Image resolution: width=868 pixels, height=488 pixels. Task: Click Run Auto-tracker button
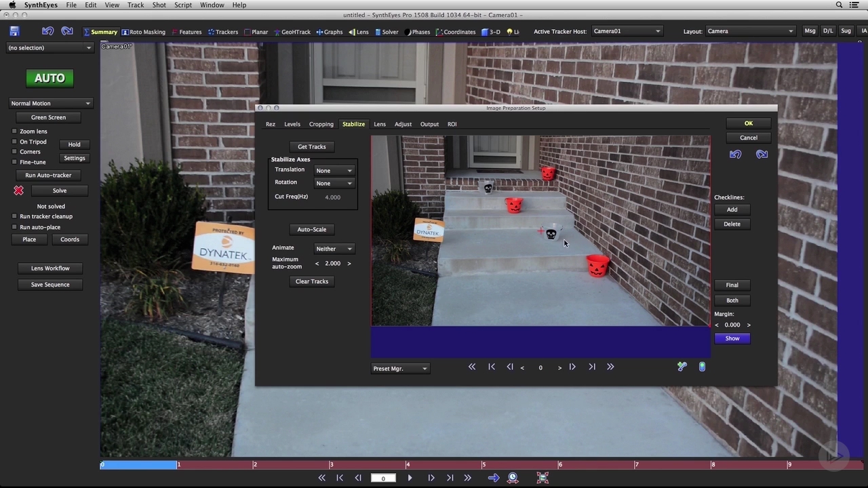(x=48, y=176)
